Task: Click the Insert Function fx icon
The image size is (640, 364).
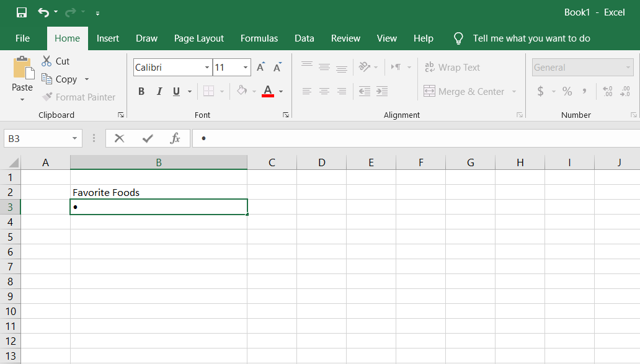Action: click(175, 138)
